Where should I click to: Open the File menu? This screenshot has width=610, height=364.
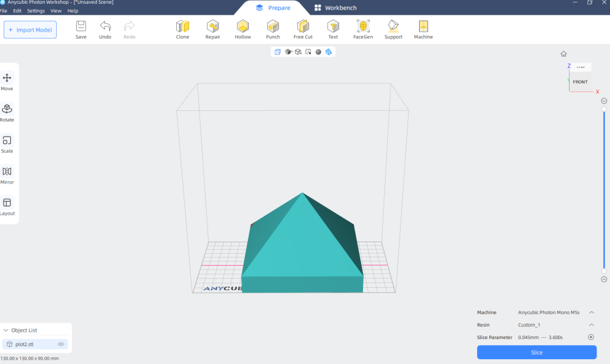point(4,11)
